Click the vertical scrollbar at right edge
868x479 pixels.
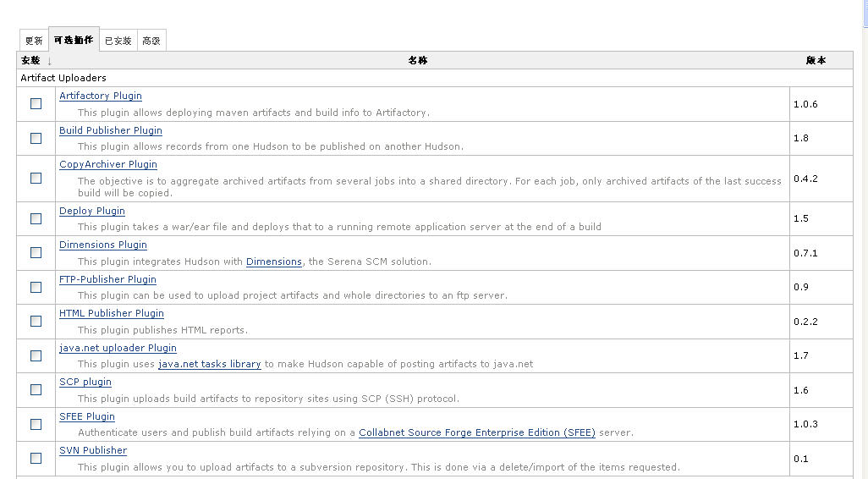[865, 239]
